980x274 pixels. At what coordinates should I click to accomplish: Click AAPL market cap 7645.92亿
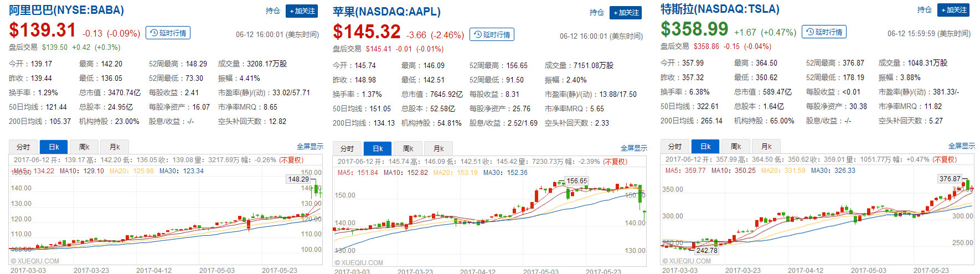tap(446, 95)
